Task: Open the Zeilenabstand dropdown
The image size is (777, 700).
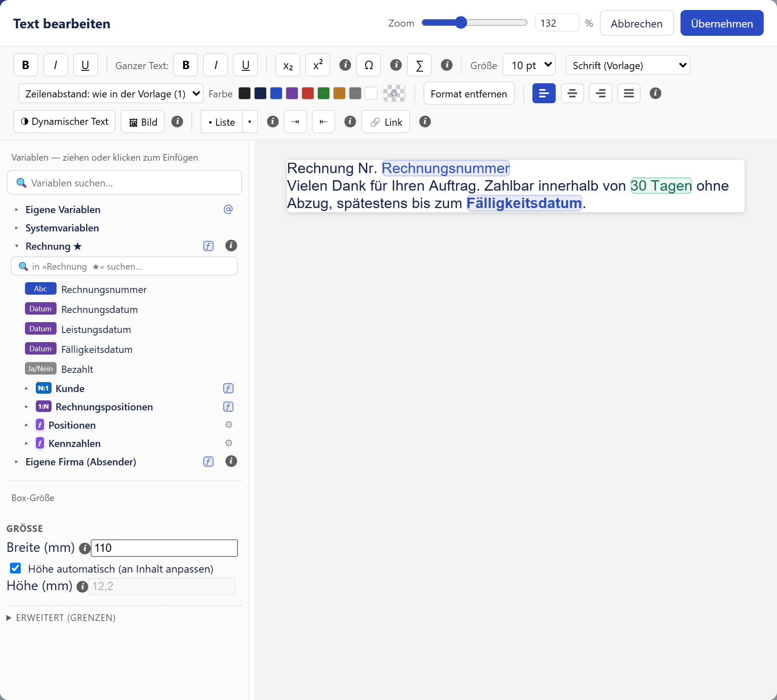Action: pos(111,94)
